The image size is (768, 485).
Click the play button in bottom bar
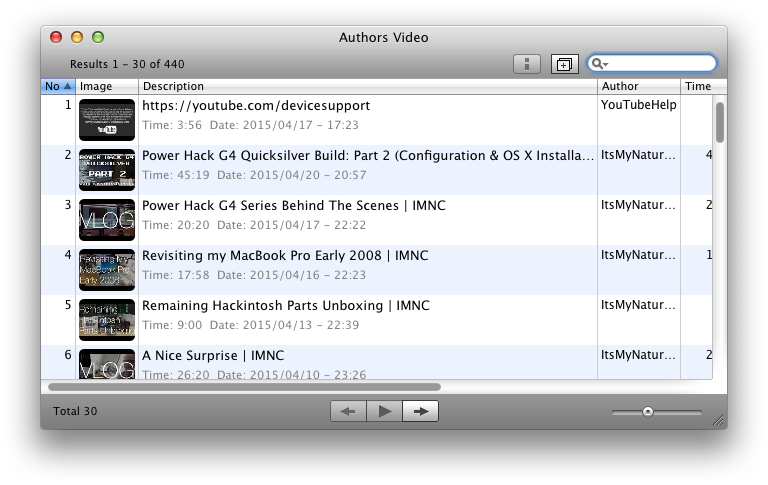384,411
